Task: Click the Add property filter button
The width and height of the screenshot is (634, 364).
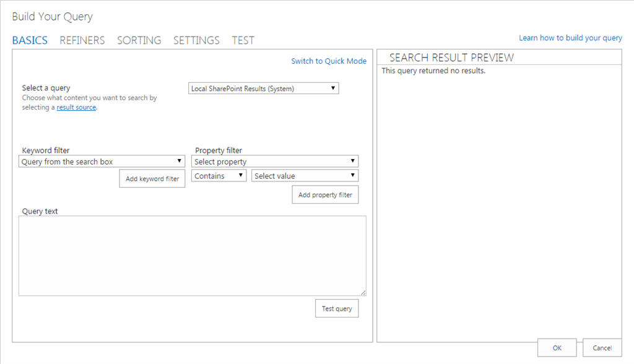Action: point(325,194)
